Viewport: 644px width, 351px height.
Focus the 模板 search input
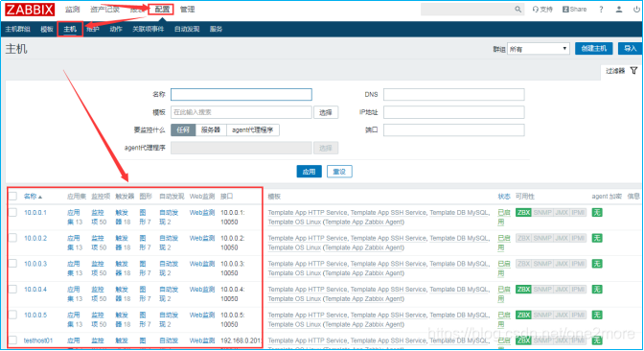click(241, 112)
